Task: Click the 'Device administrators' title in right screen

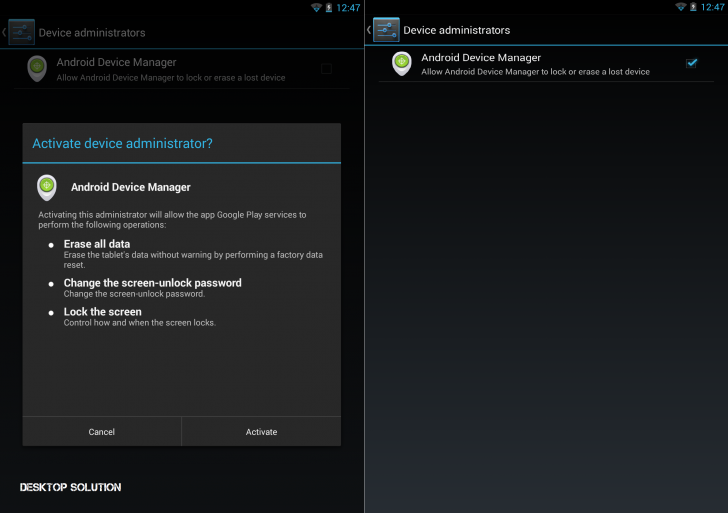Action: (456, 30)
